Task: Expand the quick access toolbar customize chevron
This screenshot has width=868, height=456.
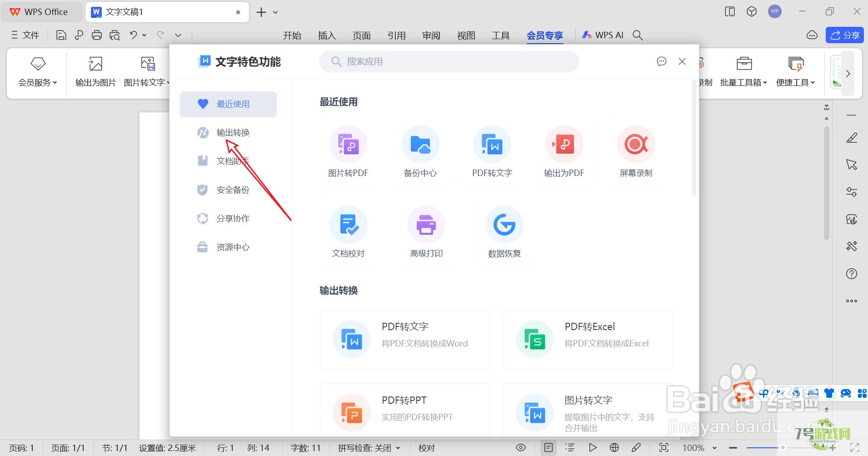Action: [178, 35]
